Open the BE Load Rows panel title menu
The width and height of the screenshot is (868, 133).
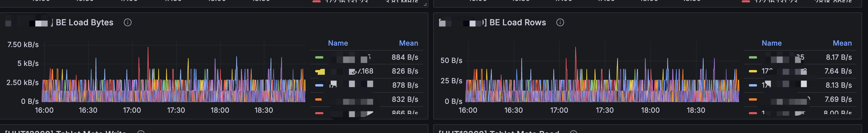click(x=517, y=23)
